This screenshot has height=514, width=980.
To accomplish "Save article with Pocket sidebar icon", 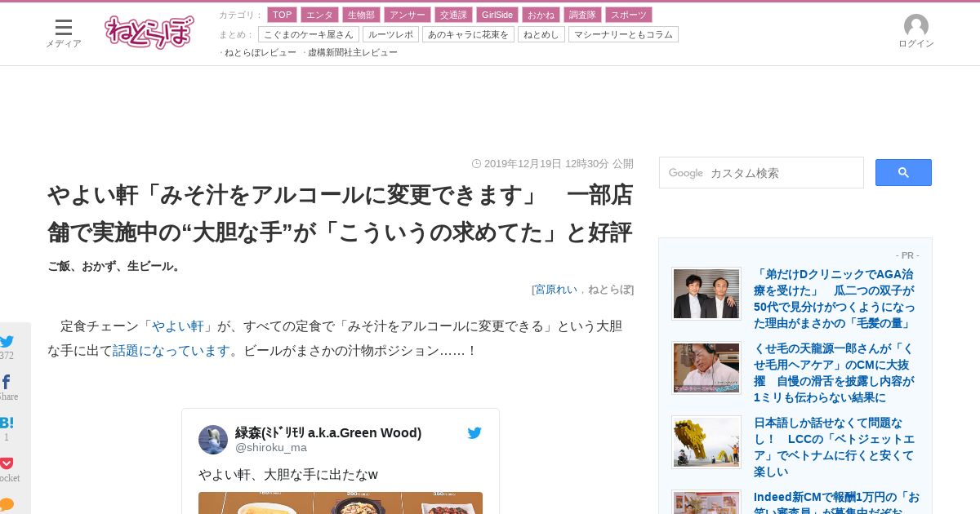I will (x=7, y=463).
